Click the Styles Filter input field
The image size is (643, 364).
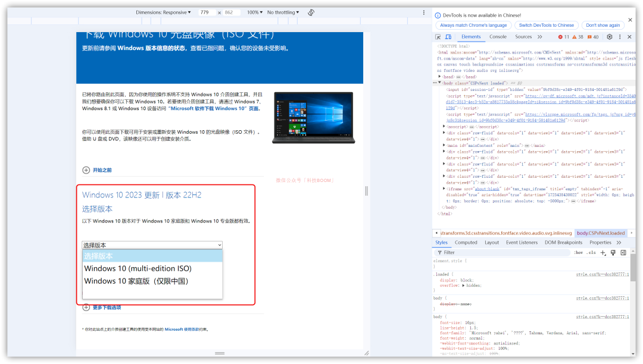[503, 253]
